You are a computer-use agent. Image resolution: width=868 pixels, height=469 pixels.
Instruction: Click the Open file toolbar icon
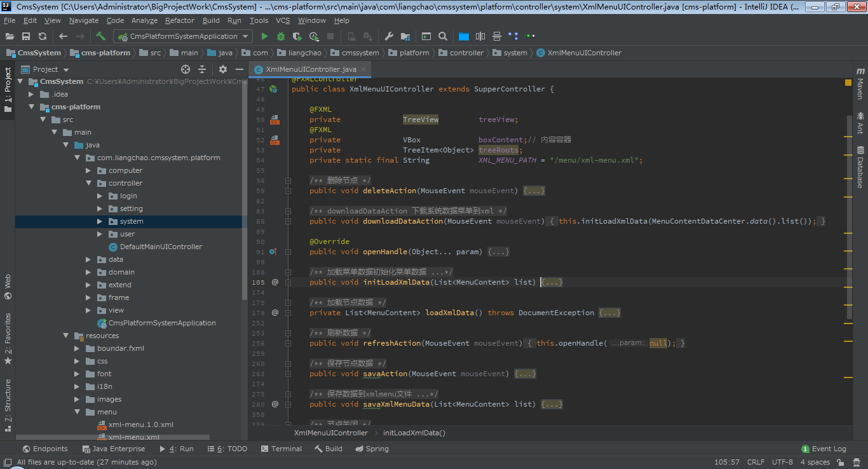coord(10,36)
